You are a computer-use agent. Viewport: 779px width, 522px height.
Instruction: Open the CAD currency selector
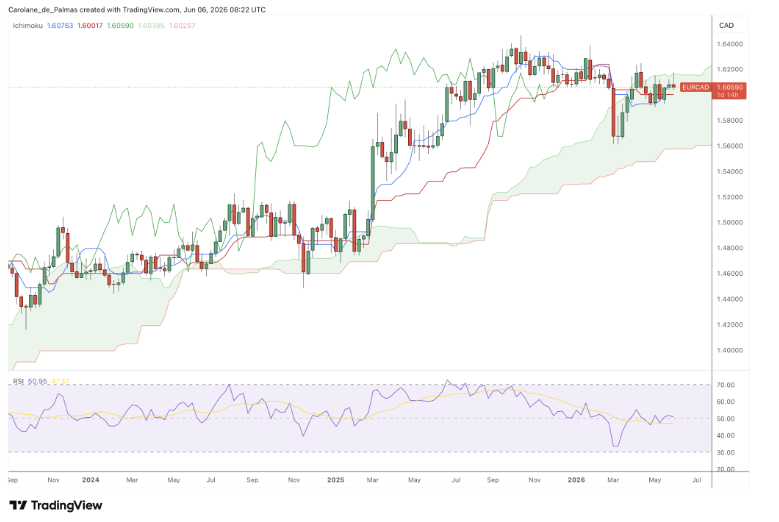point(726,25)
